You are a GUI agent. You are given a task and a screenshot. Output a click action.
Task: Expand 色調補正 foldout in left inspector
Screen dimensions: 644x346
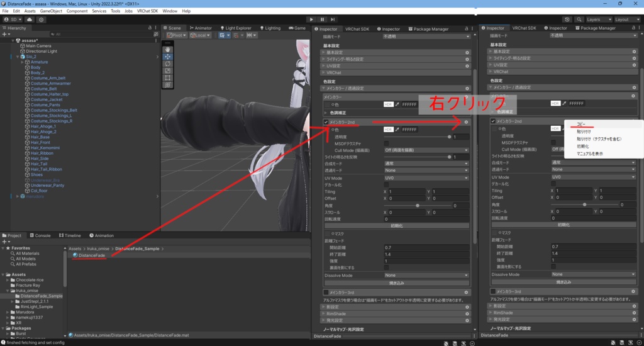pos(326,113)
